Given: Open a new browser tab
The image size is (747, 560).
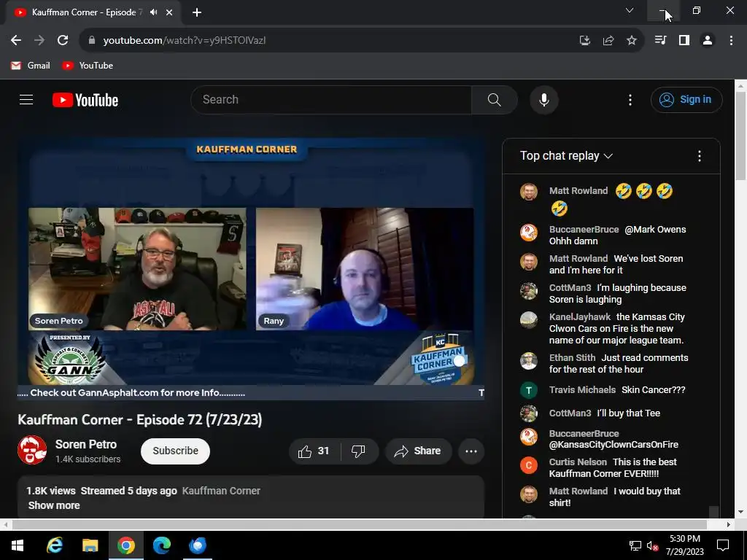Looking at the screenshot, I should (x=197, y=12).
